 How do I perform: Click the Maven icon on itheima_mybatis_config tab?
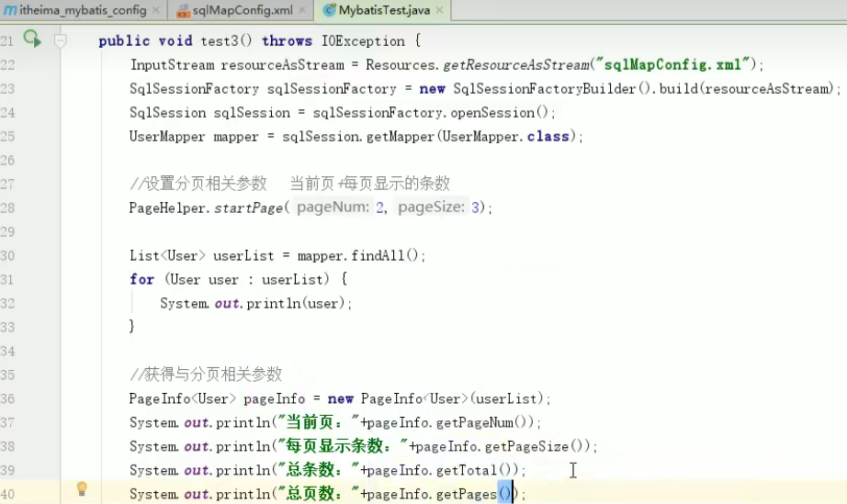point(10,10)
